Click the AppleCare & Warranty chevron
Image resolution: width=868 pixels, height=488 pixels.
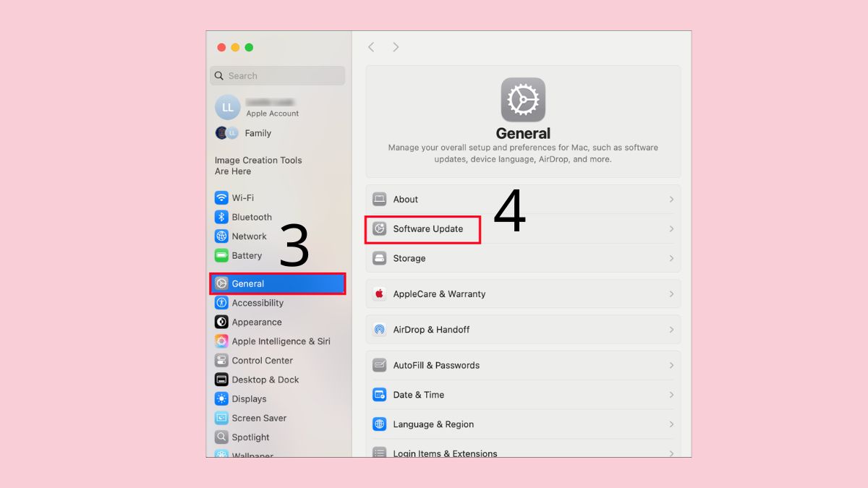(671, 294)
